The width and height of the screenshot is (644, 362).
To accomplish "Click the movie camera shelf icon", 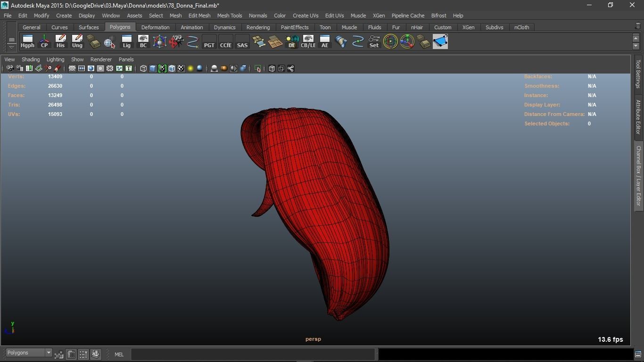I will coord(176,41).
